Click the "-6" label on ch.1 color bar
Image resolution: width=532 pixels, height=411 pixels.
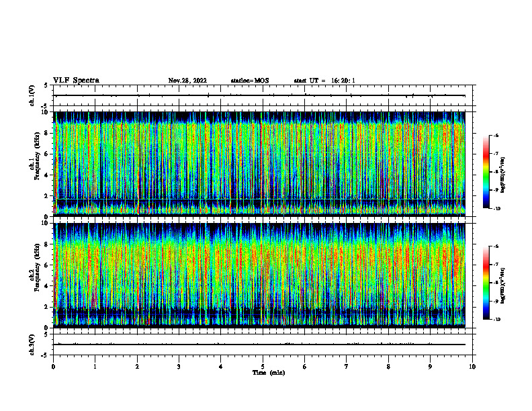495,135
